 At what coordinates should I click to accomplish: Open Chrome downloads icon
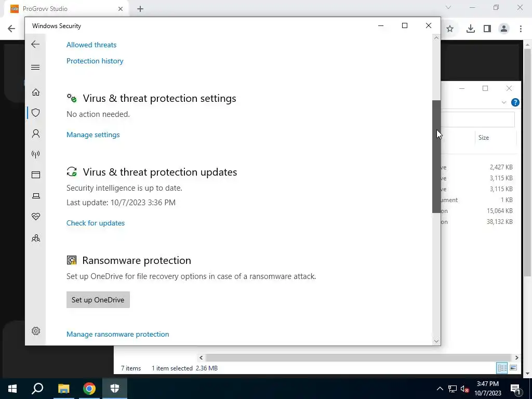coord(471,29)
